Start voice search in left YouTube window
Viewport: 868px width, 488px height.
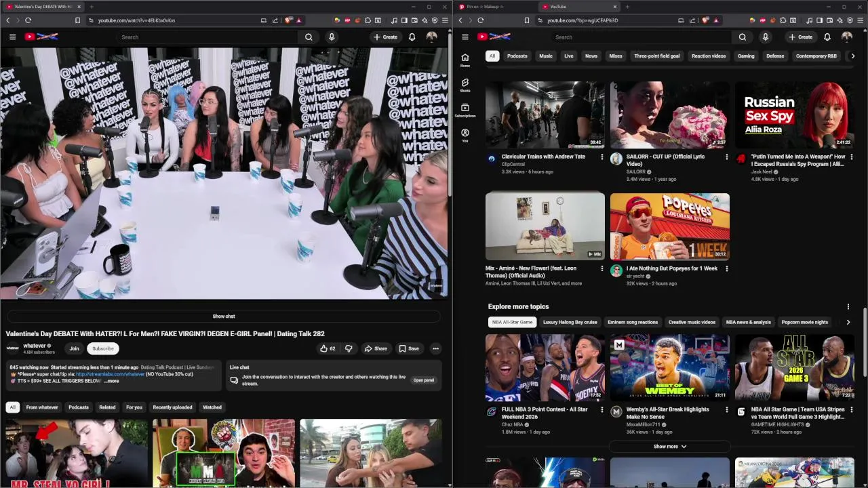pos(332,37)
